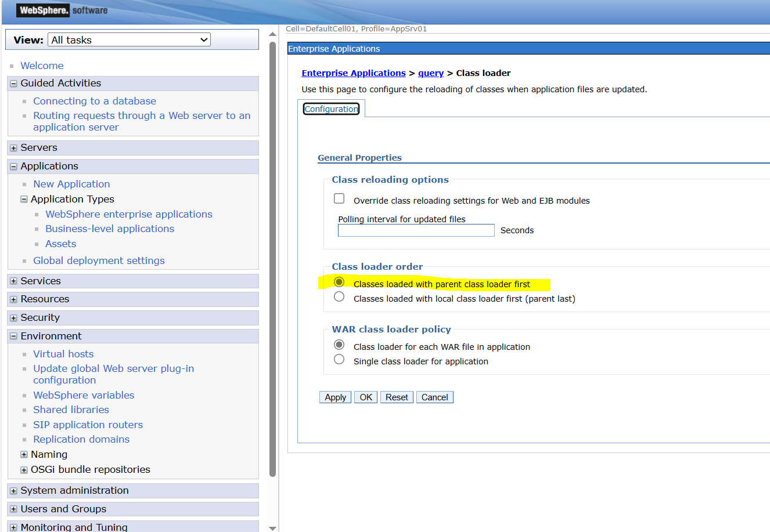
Task: Click the Reset button
Action: click(x=397, y=397)
